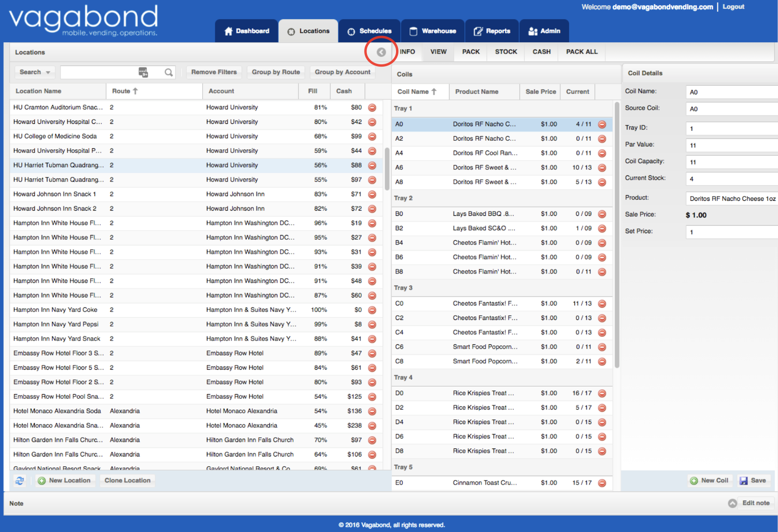Click the collapse panel arrow icon near INFO

coord(381,52)
